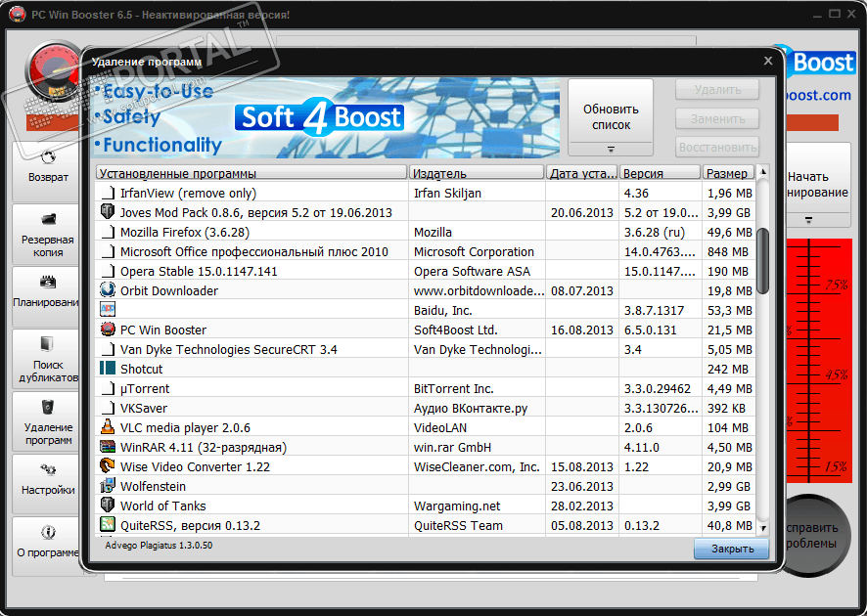Screen dimensions: 867x616
Task: Select the World of Tanks icon
Action: (x=108, y=505)
